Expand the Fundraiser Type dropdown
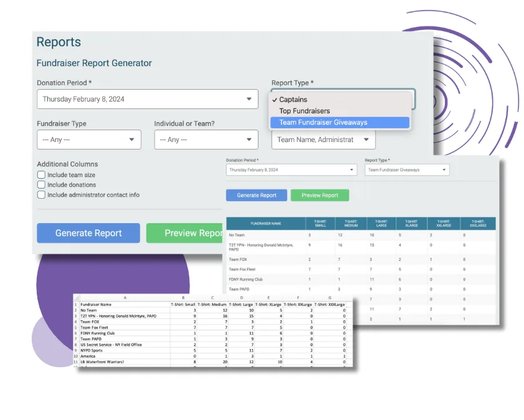The height and width of the screenshot is (420, 524). pos(89,140)
